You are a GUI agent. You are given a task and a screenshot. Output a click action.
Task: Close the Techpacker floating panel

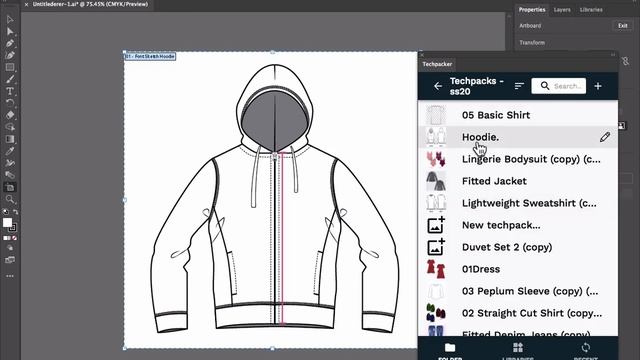pyautogui.click(x=422, y=55)
